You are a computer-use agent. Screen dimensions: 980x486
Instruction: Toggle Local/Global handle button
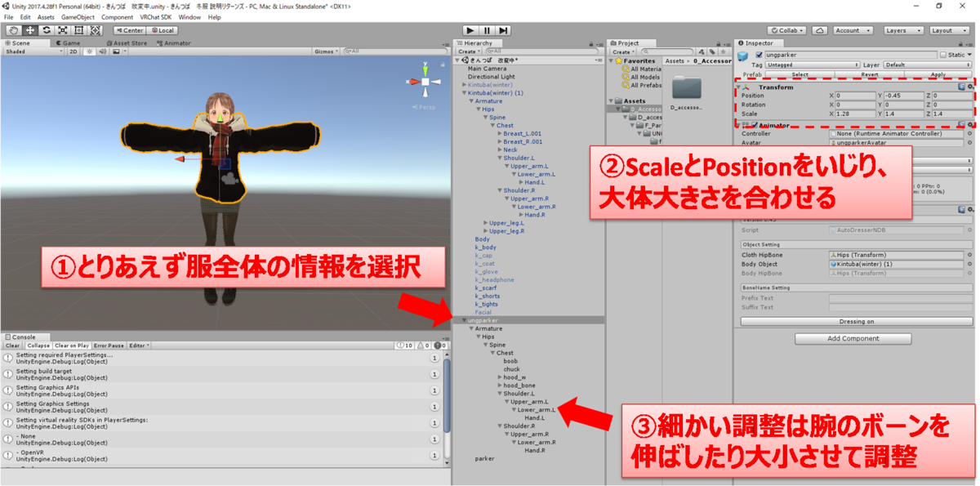click(162, 30)
